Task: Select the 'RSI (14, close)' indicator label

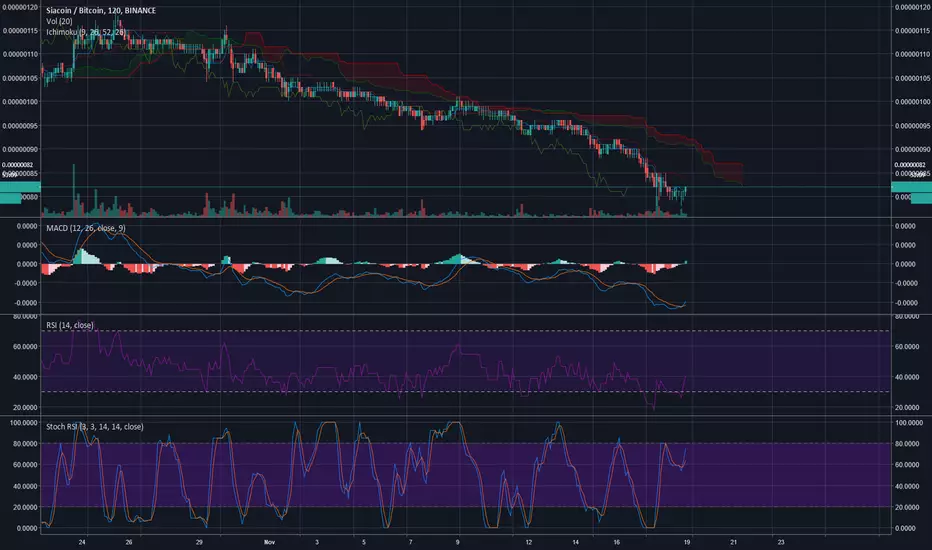Action: tap(70, 325)
